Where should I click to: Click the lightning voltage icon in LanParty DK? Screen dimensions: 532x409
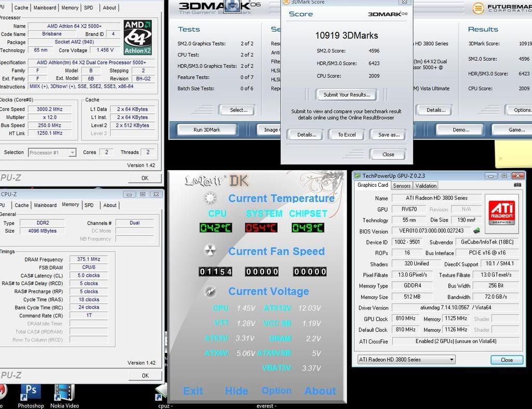click(210, 291)
